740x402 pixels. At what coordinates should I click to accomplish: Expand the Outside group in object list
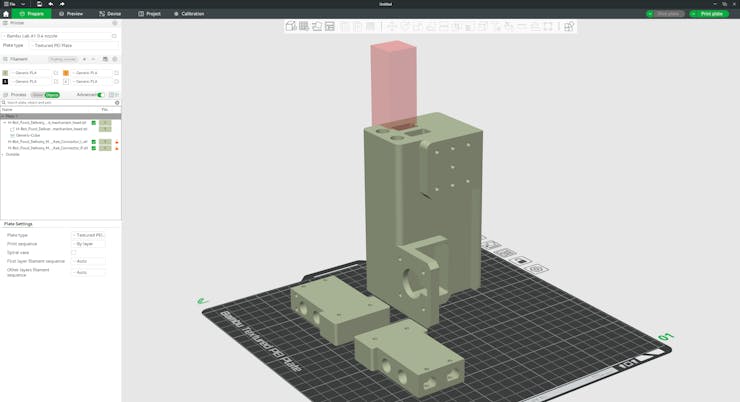coord(2,154)
